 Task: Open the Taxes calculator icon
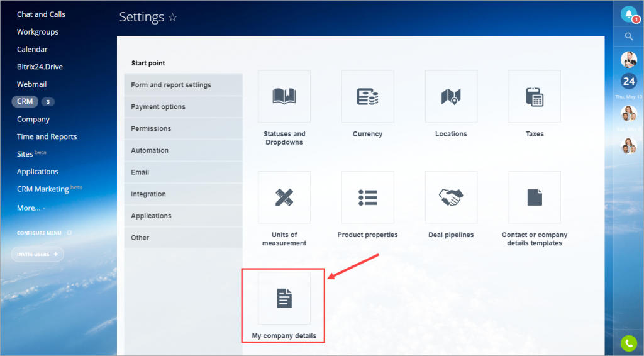pos(534,96)
